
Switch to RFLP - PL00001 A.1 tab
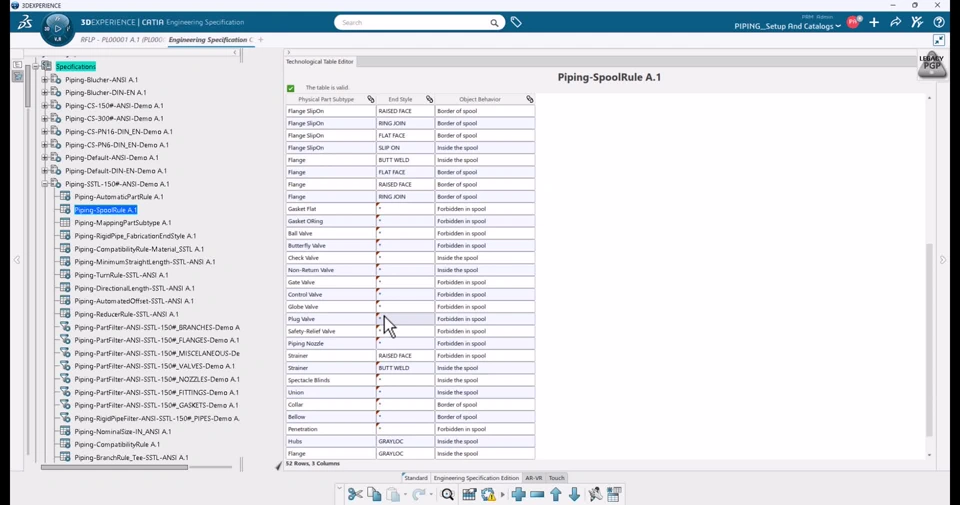pos(122,40)
